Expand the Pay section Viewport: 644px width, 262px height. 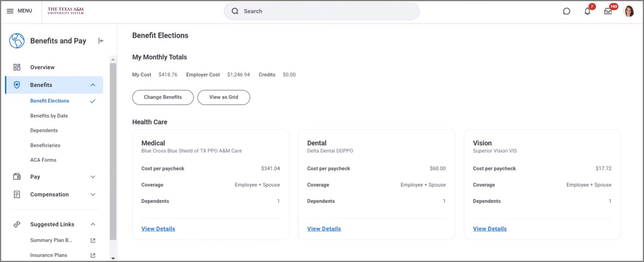(93, 177)
